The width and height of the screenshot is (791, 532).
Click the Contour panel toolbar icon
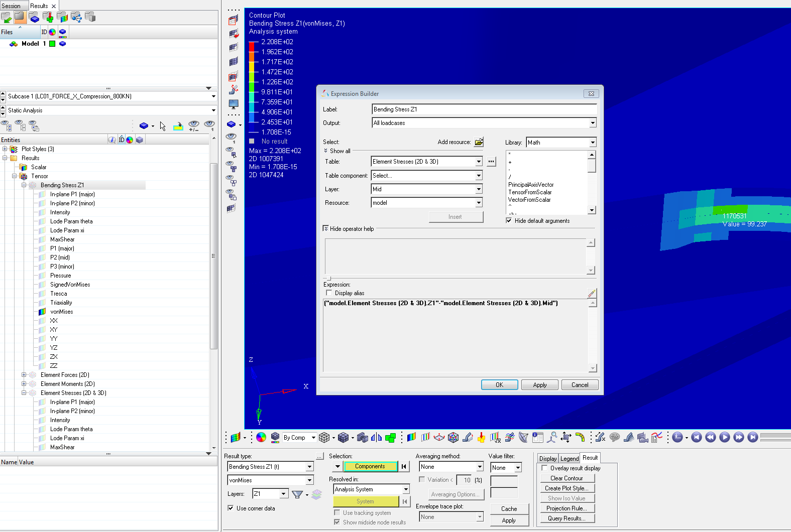(411, 437)
